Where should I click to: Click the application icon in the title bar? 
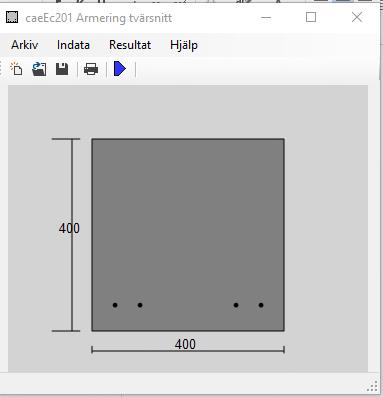[12, 17]
